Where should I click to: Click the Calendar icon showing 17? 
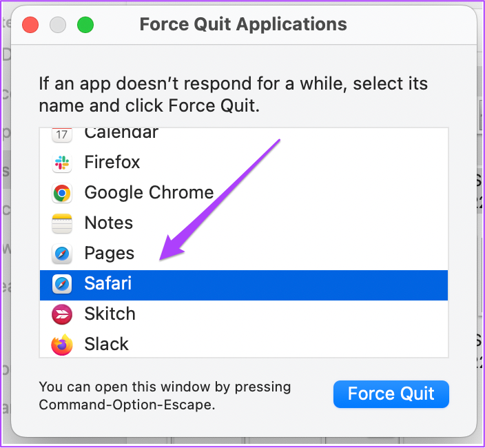point(62,135)
